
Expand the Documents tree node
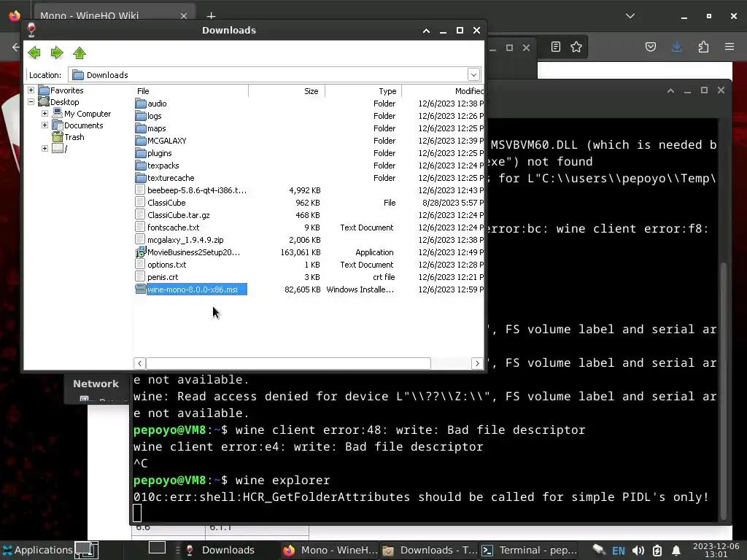[44, 125]
